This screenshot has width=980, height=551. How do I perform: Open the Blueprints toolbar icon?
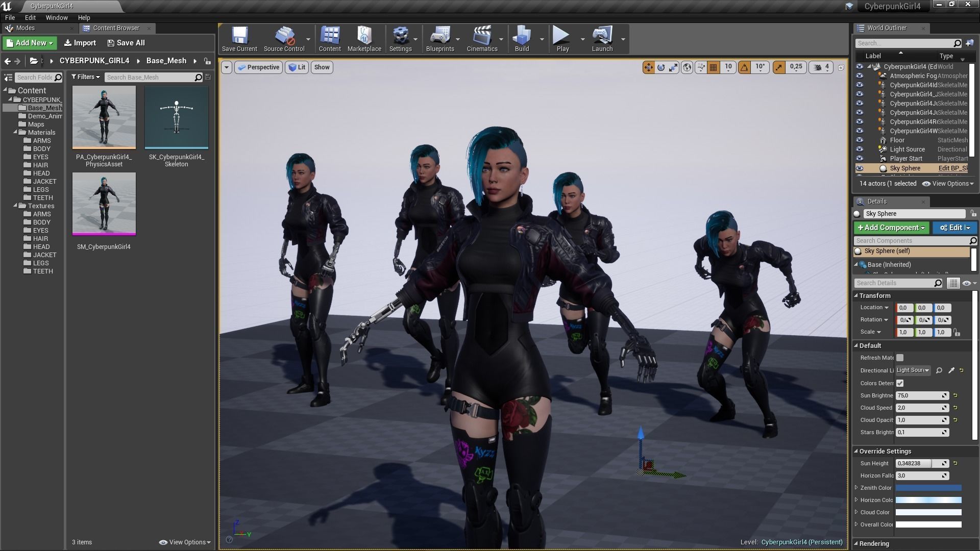point(440,39)
